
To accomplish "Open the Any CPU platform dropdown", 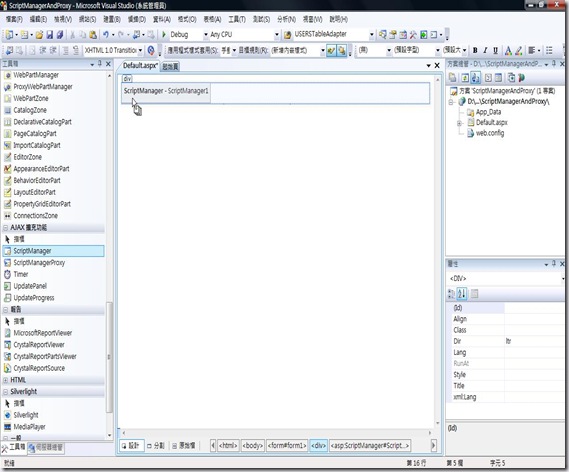I will click(x=277, y=35).
